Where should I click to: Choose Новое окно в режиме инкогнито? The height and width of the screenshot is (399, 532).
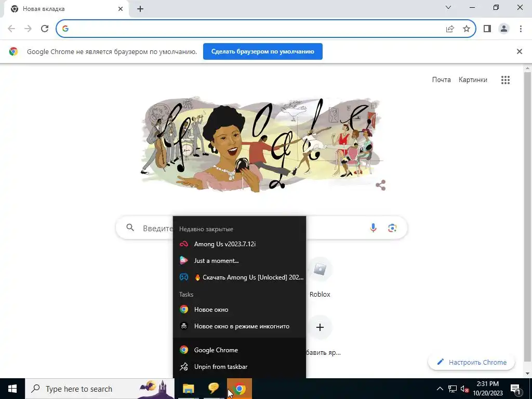[x=240, y=326]
